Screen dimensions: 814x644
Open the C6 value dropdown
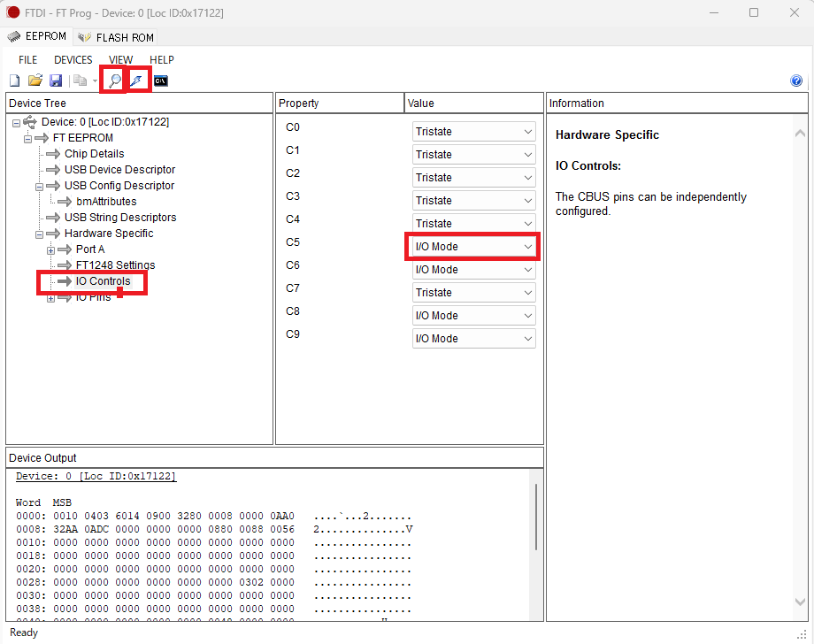[x=474, y=269]
